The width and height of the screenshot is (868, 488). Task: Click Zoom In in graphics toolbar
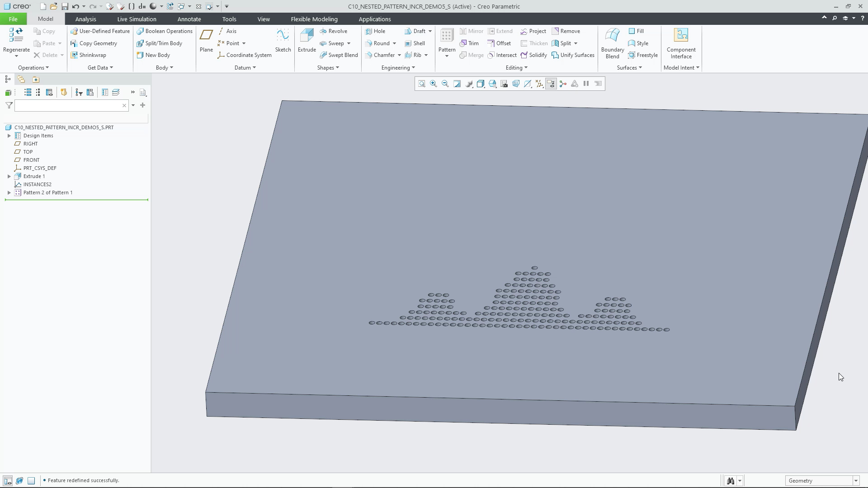tap(433, 84)
